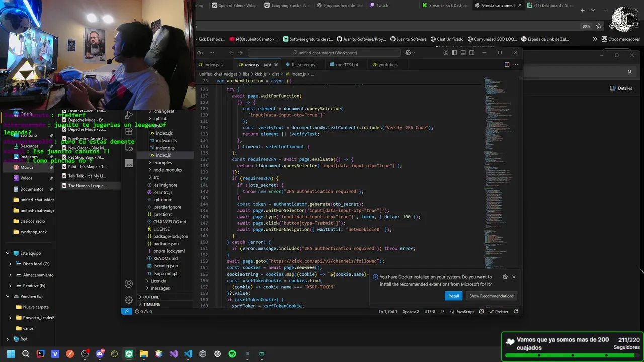The height and width of the screenshot is (362, 644).
Task: Switch to Stream - Kick Dashboard tab
Action: click(x=445, y=6)
